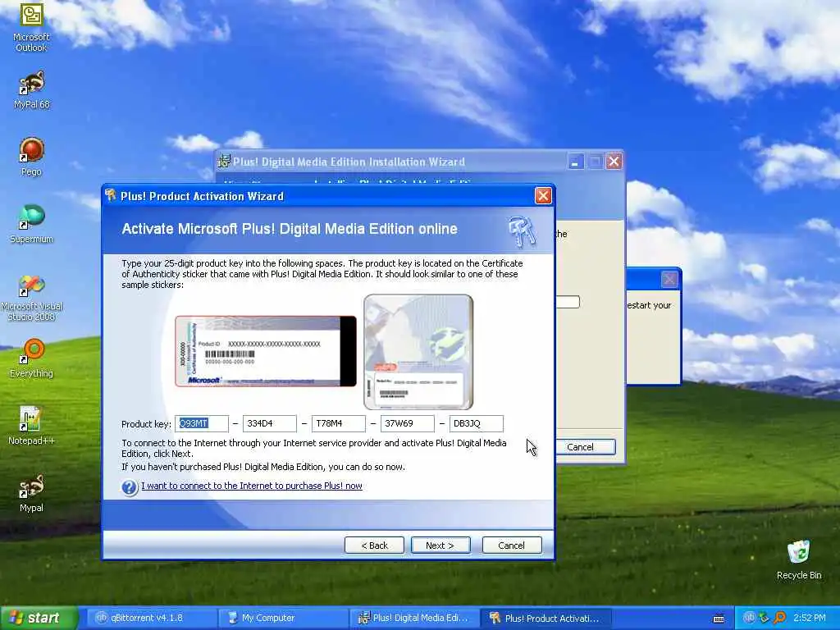The image size is (840, 630).
Task: Switch to Plus! Digital Media Edition taskbar item
Action: coord(414,618)
